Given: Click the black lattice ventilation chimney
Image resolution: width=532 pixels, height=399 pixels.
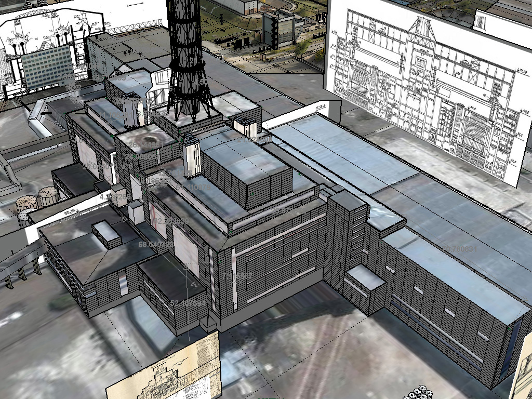Looking at the screenshot, I should click(x=188, y=57).
